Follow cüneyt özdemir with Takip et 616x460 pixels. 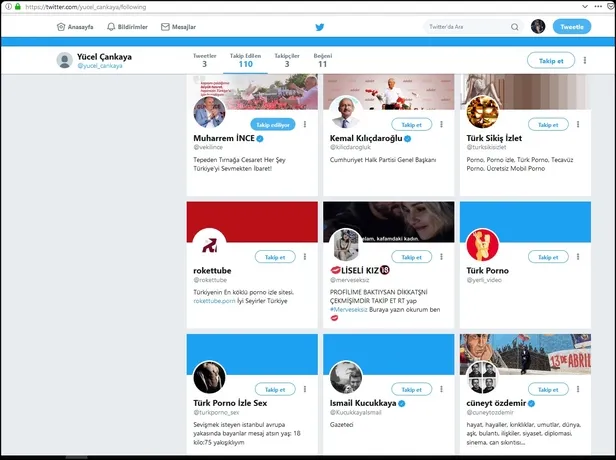pos(548,389)
